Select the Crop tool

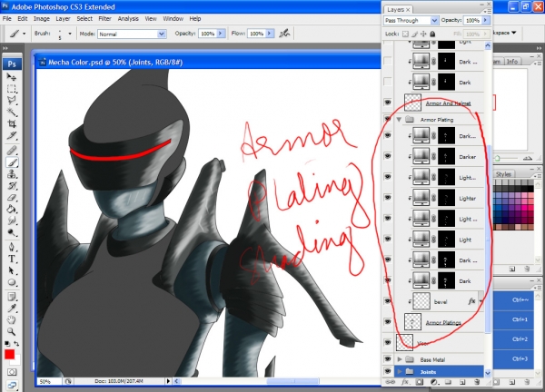[12, 123]
